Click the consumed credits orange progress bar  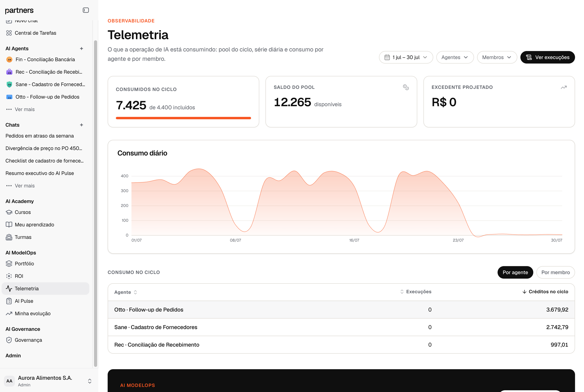click(x=183, y=118)
